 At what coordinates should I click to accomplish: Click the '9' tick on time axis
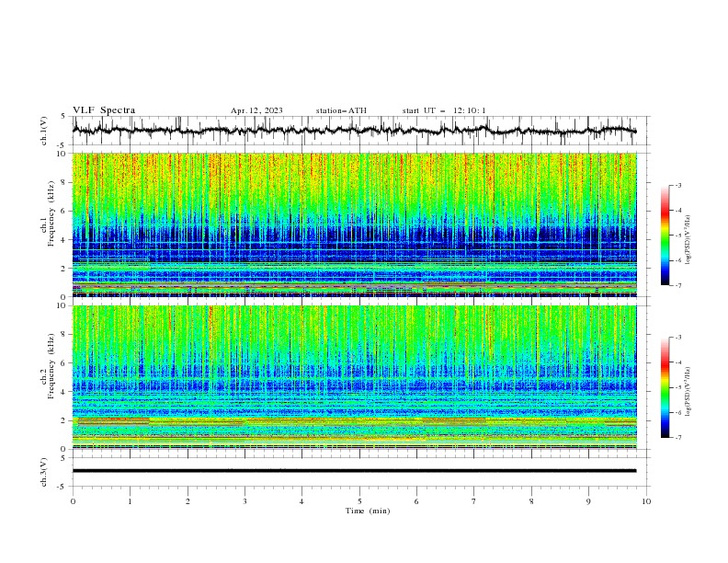(588, 501)
